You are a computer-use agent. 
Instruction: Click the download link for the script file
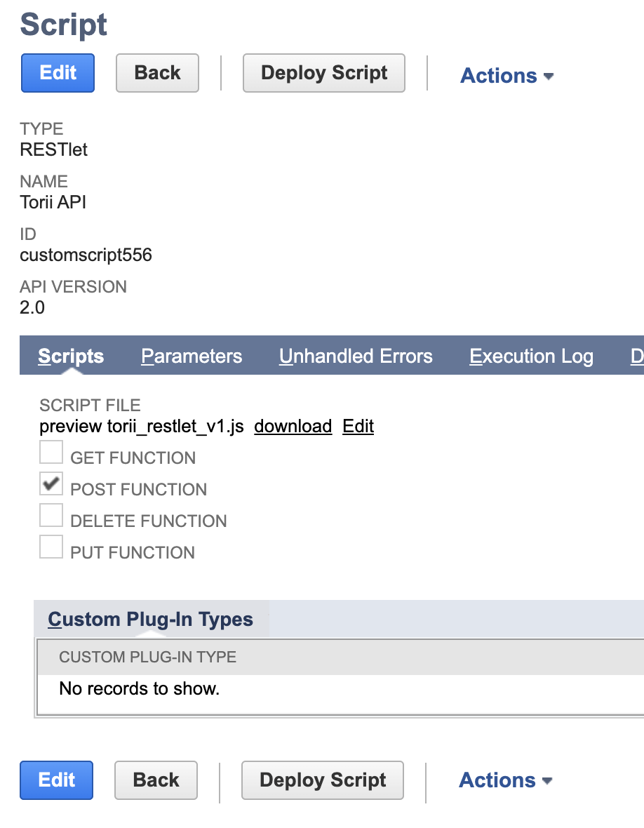(x=293, y=426)
